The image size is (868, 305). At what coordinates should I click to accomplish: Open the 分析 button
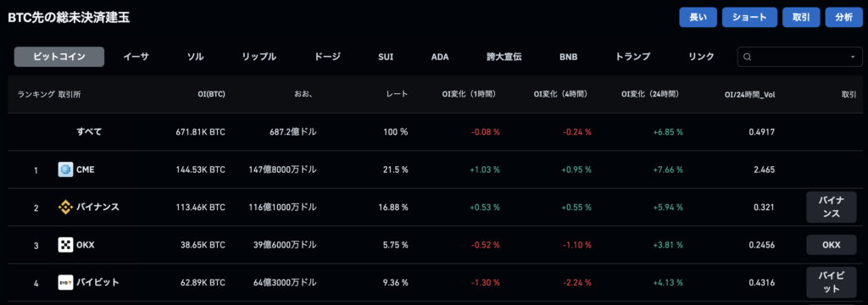[x=844, y=17]
